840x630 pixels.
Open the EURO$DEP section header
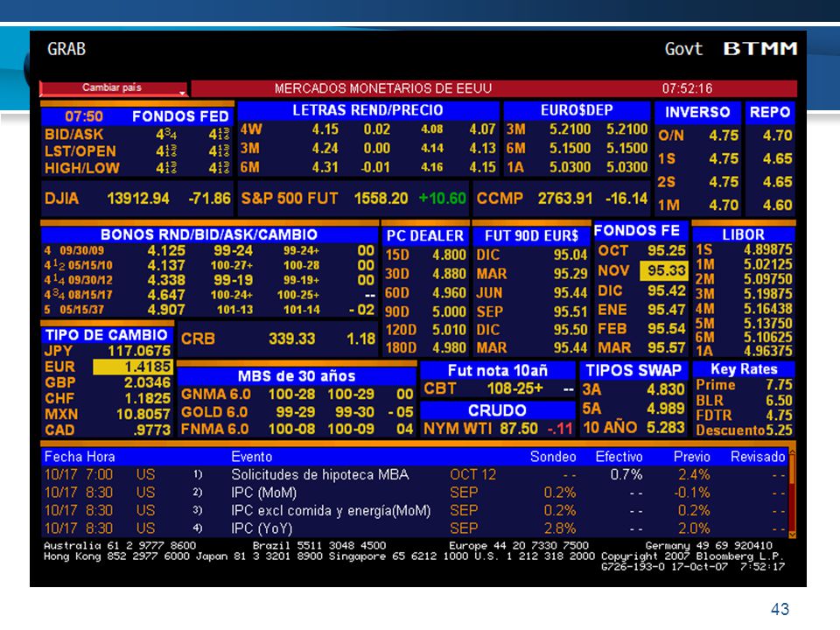click(577, 110)
